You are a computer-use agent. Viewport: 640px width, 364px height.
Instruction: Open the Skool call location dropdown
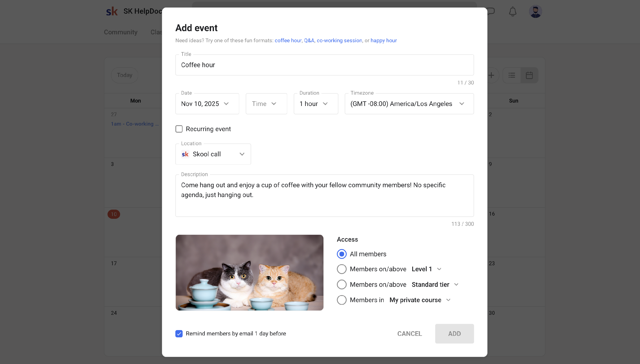tap(213, 154)
